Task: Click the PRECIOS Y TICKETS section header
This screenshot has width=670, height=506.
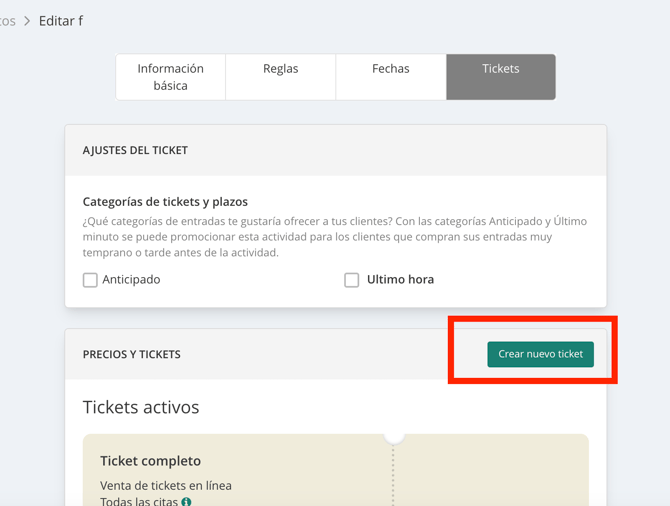Action: [x=132, y=354]
